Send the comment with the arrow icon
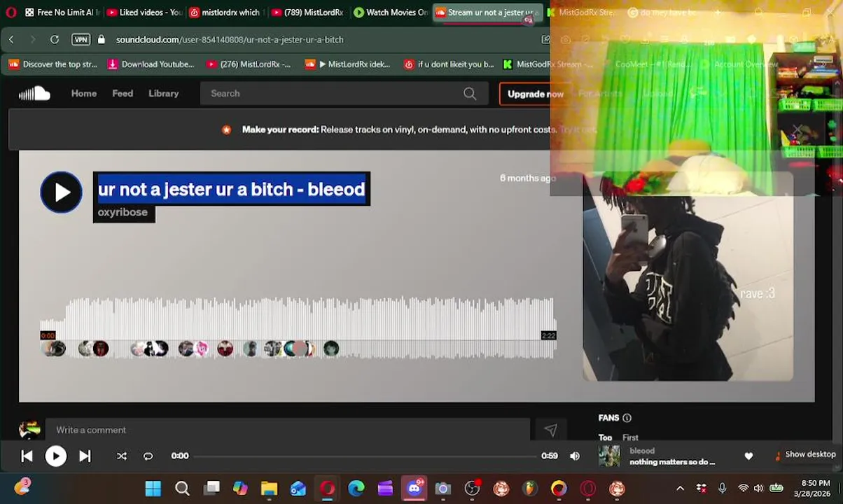Image resolution: width=843 pixels, height=504 pixels. tap(550, 430)
